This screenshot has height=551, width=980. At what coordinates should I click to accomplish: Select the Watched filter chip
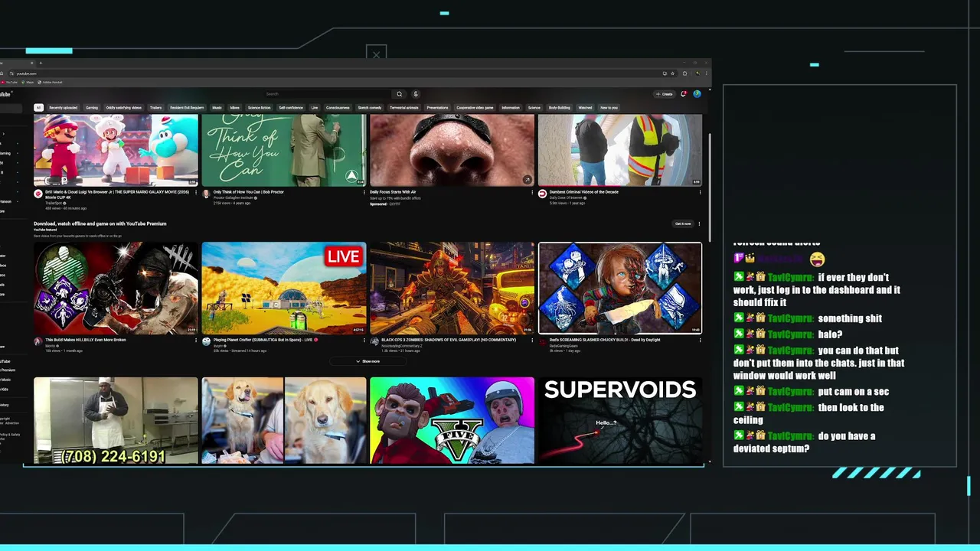[x=586, y=108]
